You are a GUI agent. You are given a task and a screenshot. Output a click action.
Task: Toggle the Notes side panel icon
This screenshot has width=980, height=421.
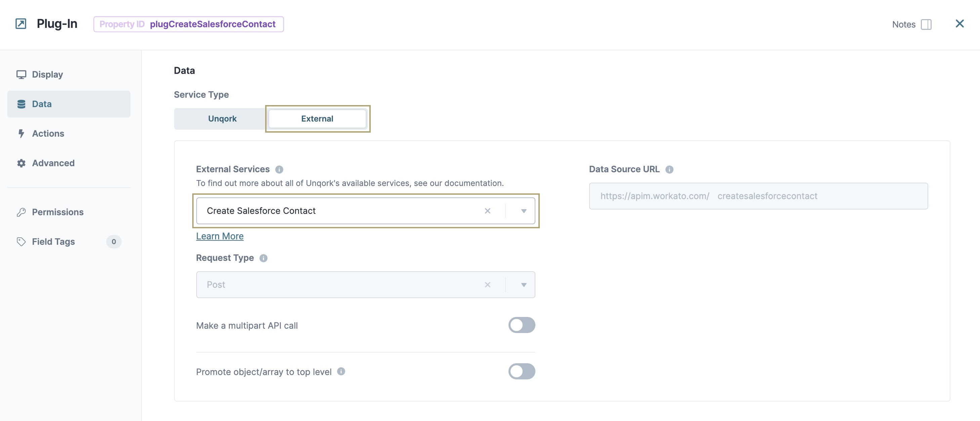[926, 24]
